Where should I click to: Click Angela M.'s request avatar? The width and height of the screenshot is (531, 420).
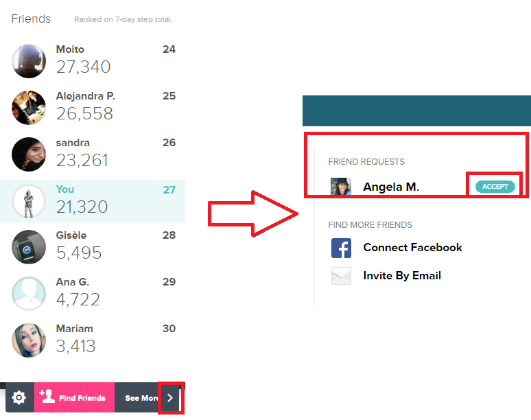pos(341,187)
